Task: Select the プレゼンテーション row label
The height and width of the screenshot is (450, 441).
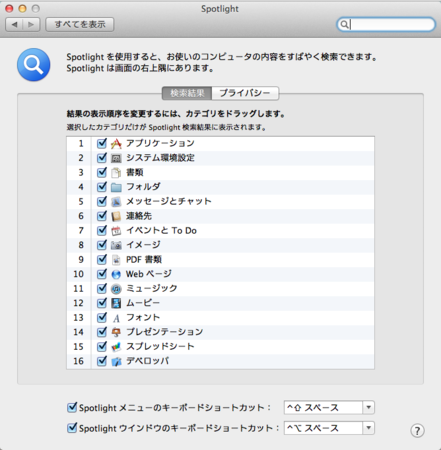Action: pos(165,332)
